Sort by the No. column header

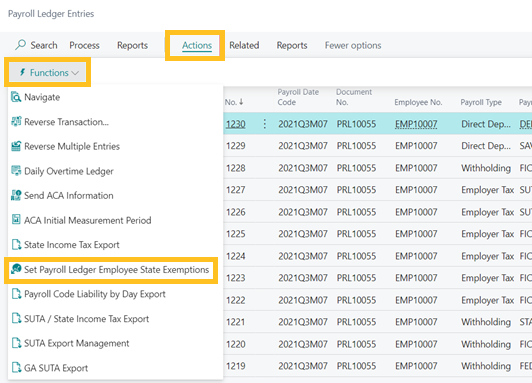234,102
